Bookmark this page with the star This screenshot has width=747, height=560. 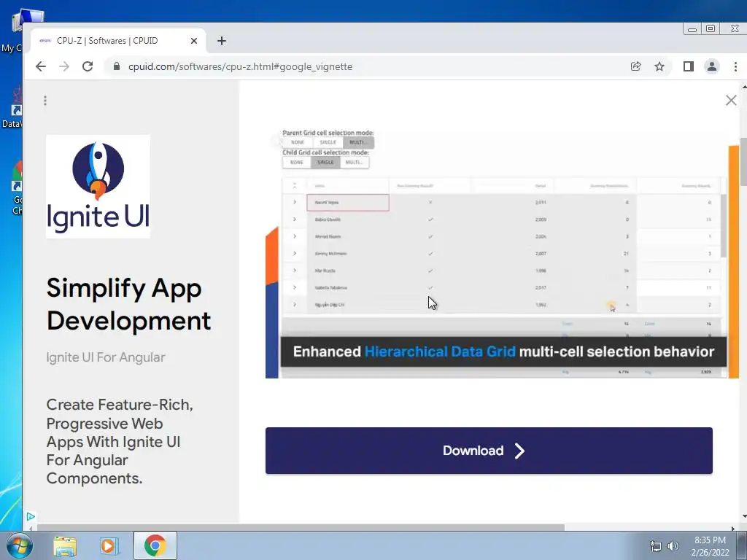tap(659, 66)
